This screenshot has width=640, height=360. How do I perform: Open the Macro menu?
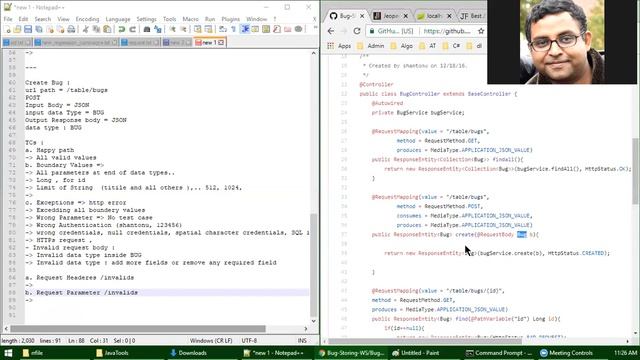(x=190, y=19)
